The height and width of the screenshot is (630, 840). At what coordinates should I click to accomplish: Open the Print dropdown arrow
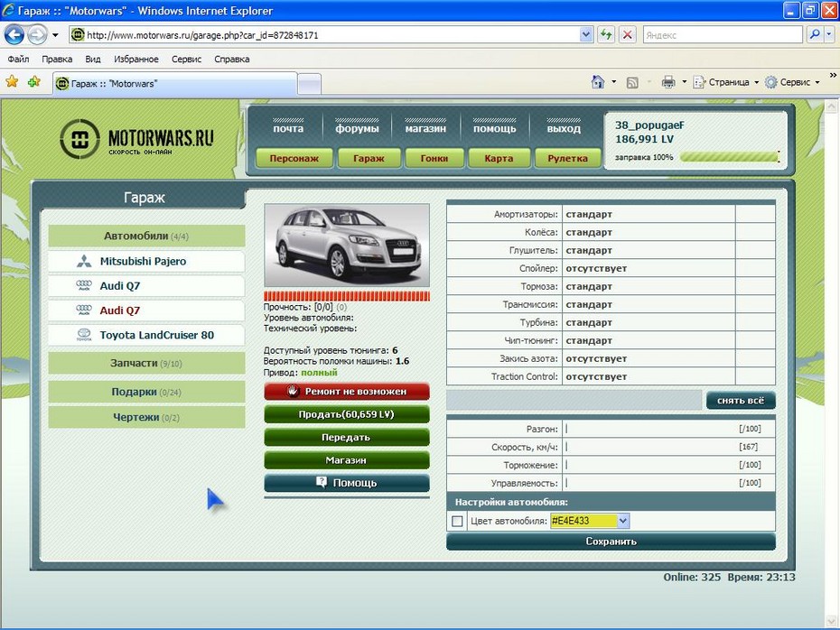(x=684, y=82)
